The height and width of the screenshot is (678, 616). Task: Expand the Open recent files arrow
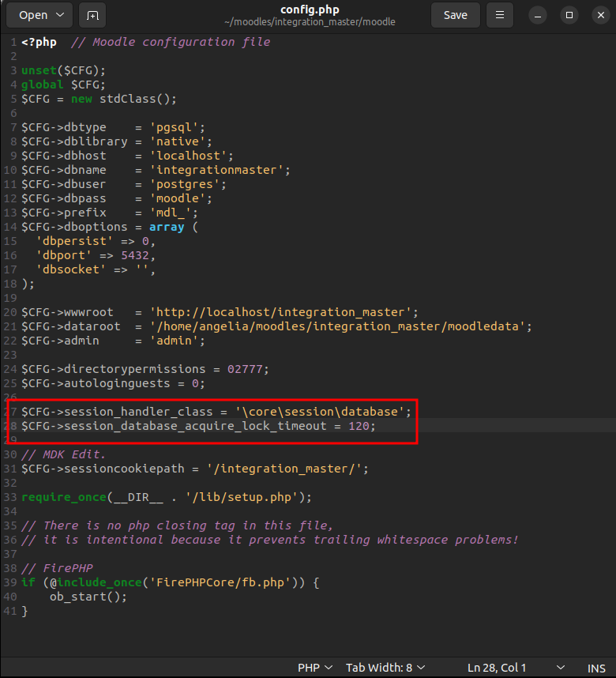pos(61,15)
